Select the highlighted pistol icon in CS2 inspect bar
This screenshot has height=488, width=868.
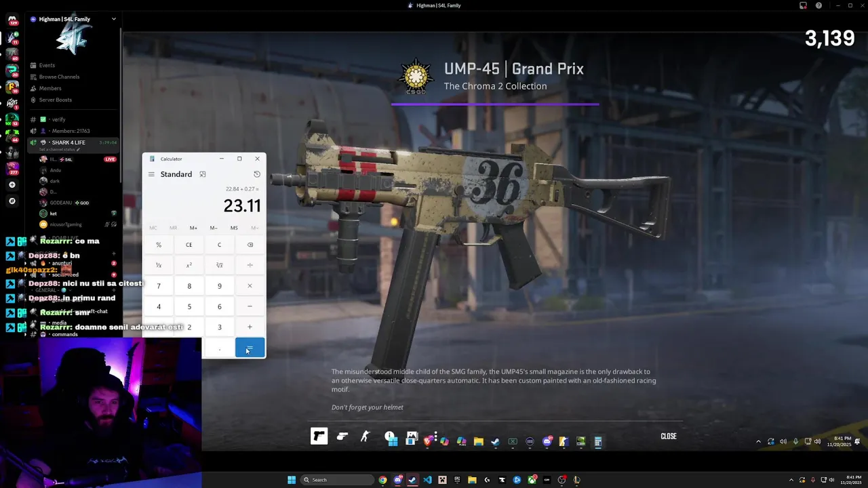(x=319, y=436)
